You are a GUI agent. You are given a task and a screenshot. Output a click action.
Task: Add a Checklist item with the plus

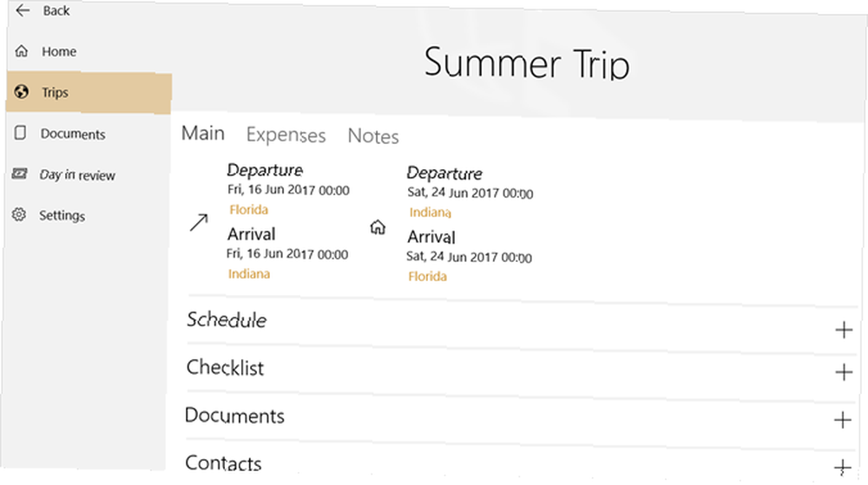(844, 371)
